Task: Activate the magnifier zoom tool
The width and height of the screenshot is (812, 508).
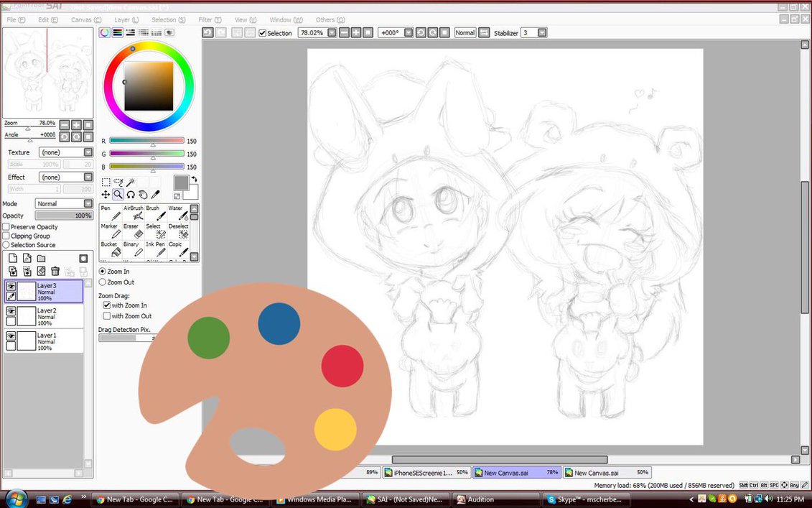Action: click(118, 195)
